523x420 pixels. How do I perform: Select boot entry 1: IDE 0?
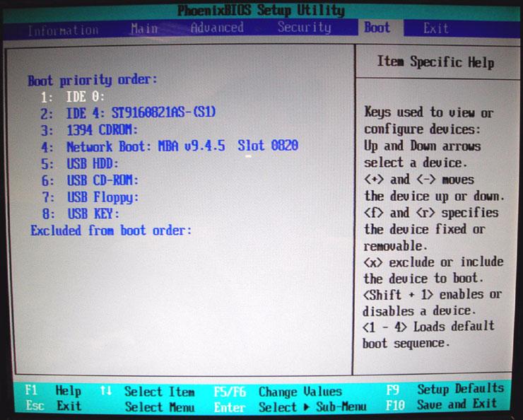coord(73,97)
